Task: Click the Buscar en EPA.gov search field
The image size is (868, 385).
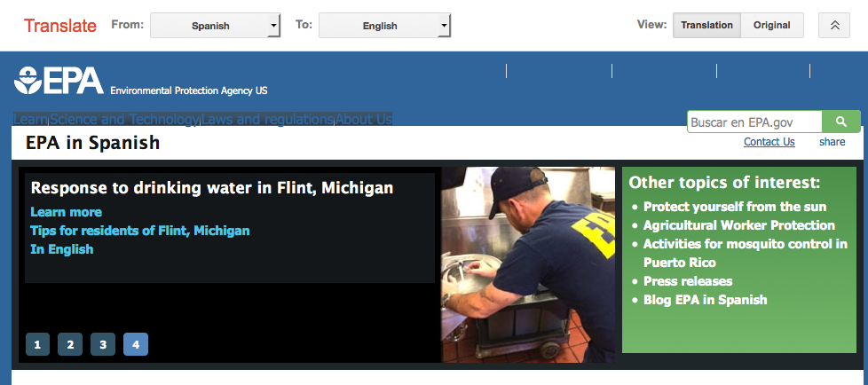Action: tap(754, 122)
